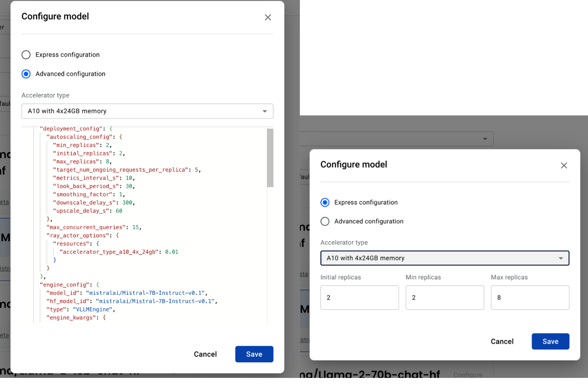Click Cancel in the advanced configuration dialog
The image size is (588, 392).
click(205, 354)
